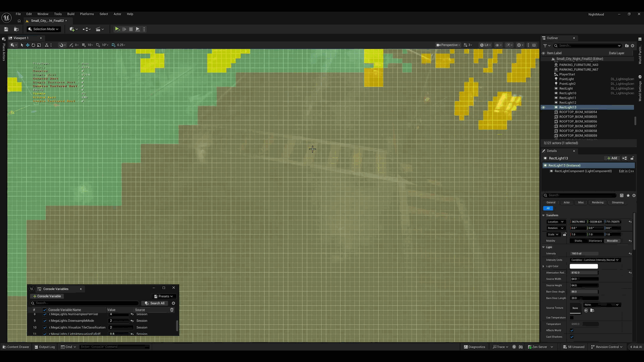The height and width of the screenshot is (362, 644).
Task: Toggle favorites star filter in Details panel
Action: (628, 195)
